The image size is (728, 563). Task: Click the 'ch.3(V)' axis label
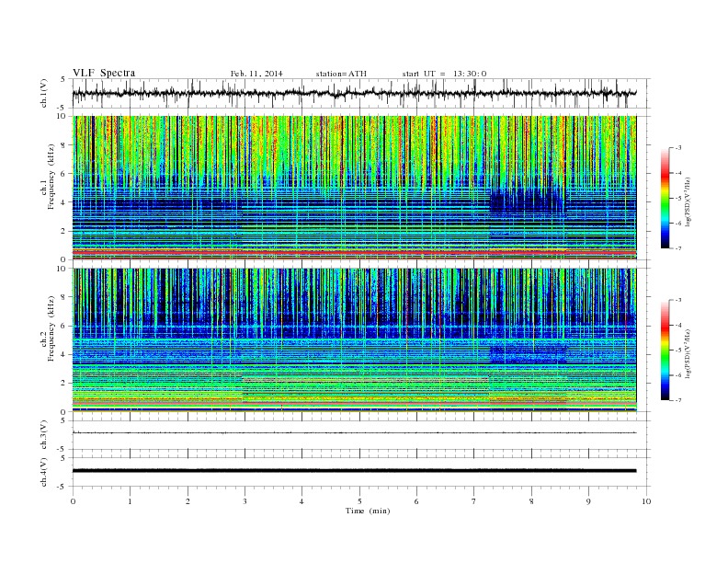tap(44, 435)
